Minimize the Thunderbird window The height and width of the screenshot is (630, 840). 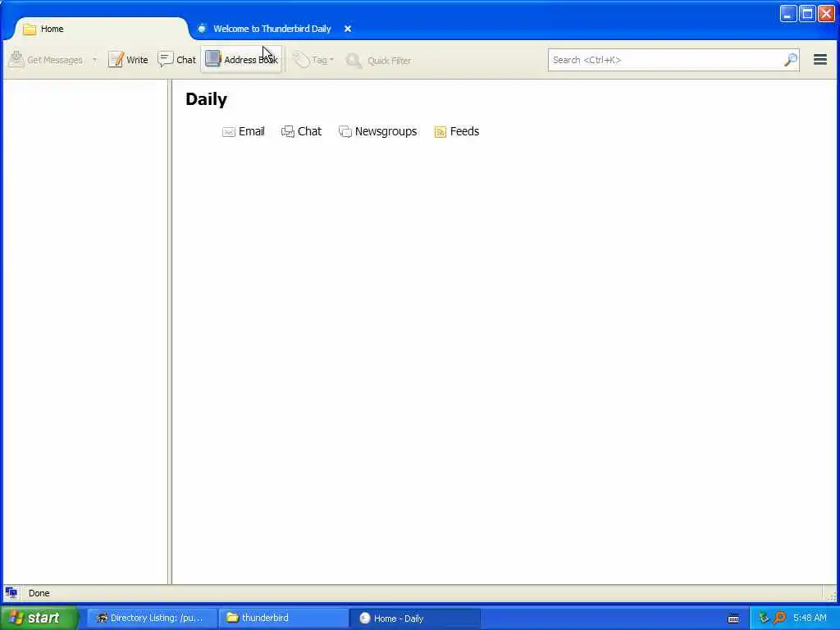(788, 14)
